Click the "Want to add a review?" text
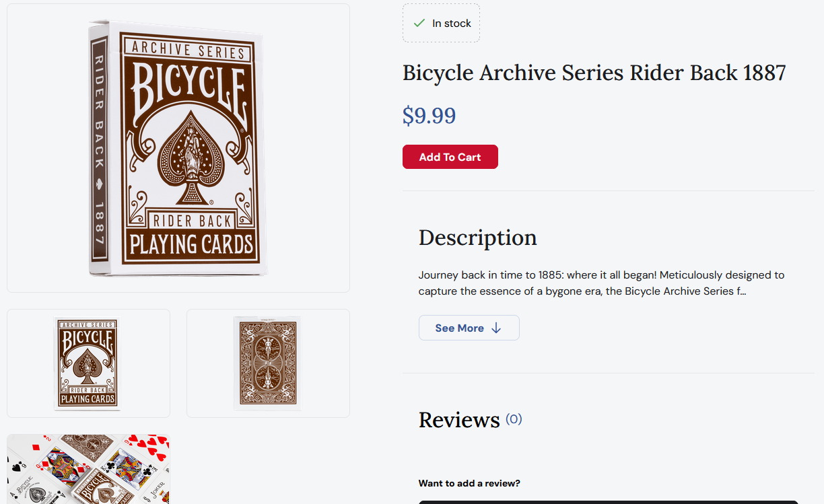 click(x=469, y=483)
